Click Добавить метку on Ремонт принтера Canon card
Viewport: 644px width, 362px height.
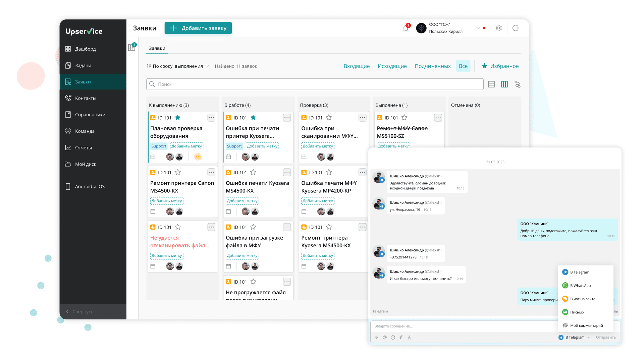tap(167, 201)
